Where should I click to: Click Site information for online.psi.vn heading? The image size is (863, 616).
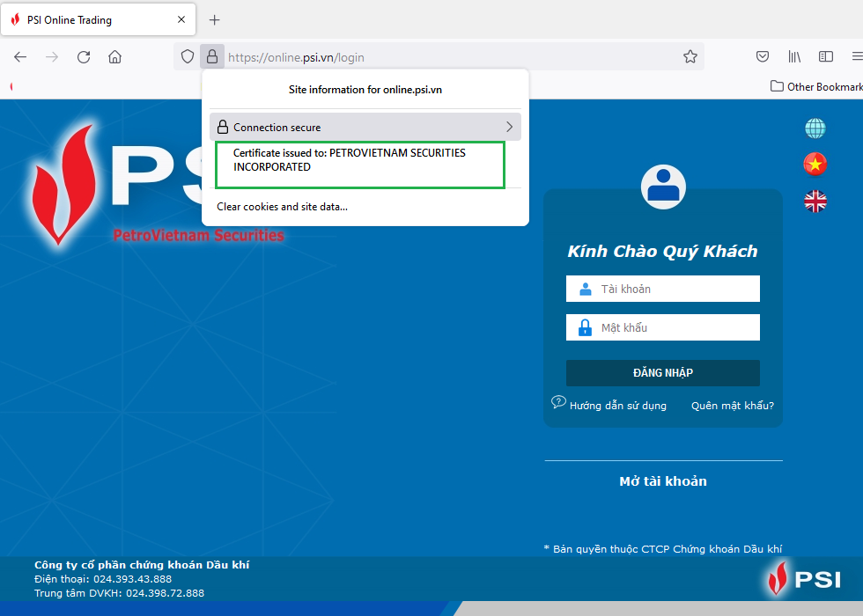click(365, 90)
